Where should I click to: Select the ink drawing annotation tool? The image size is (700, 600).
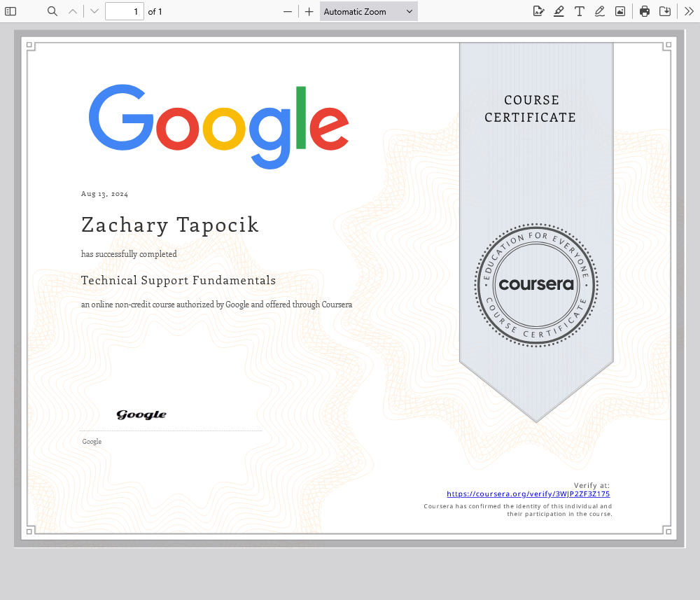pyautogui.click(x=599, y=11)
